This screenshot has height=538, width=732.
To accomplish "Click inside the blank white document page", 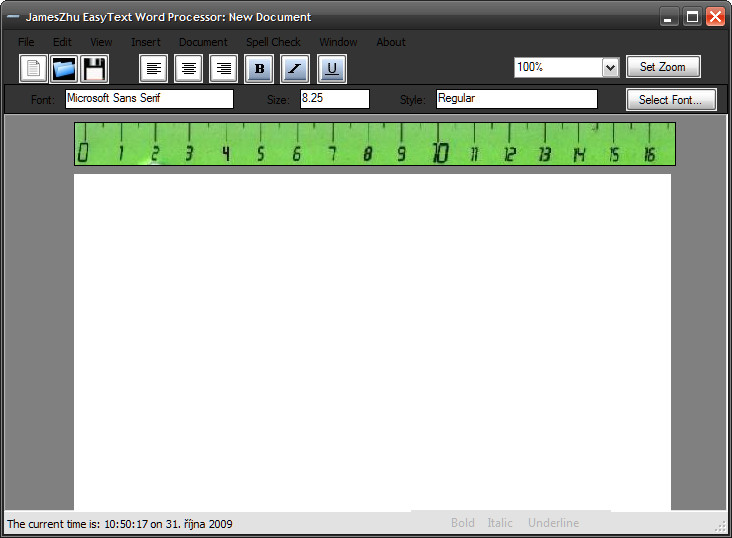I will (x=372, y=341).
